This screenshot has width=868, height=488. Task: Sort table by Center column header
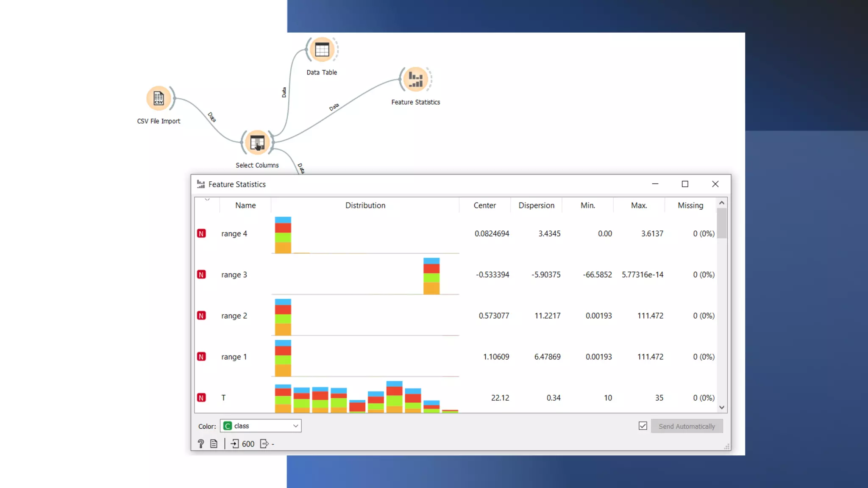(484, 205)
